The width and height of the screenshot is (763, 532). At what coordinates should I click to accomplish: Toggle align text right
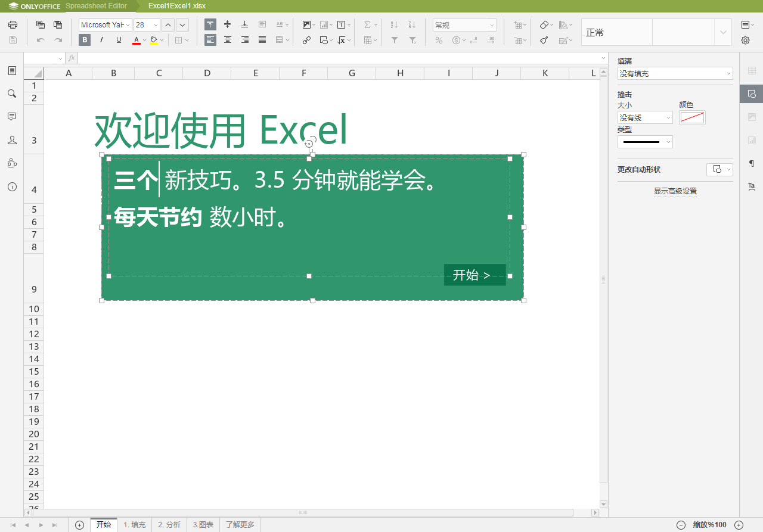(x=244, y=40)
